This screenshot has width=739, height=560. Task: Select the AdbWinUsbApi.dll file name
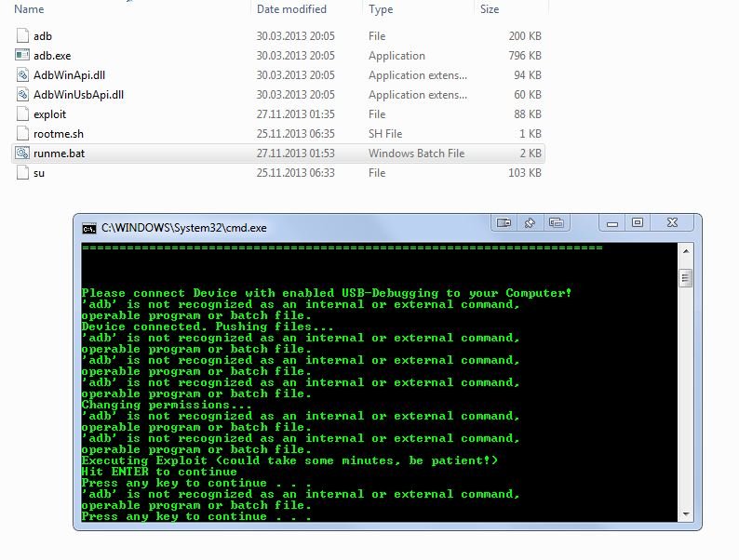click(78, 95)
